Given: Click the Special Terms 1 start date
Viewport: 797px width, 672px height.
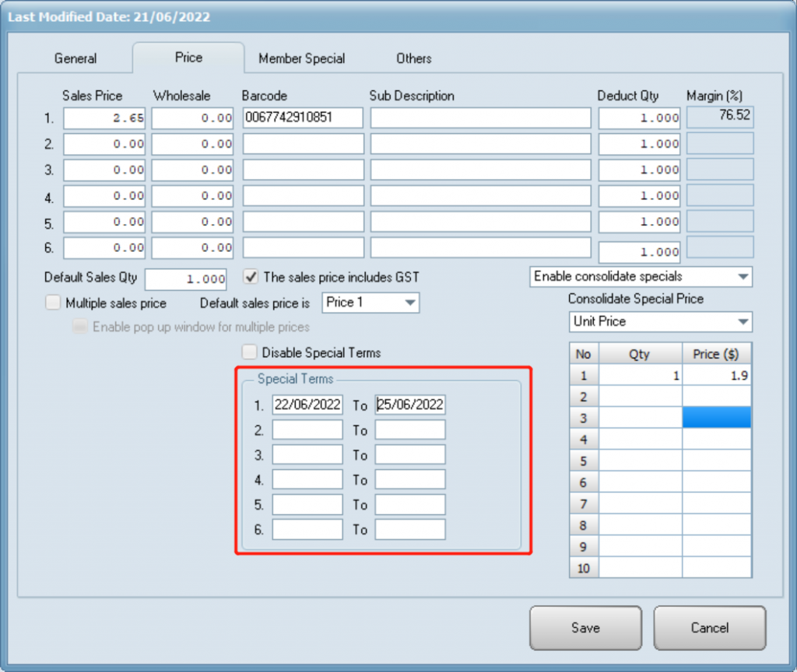Looking at the screenshot, I should tap(307, 405).
